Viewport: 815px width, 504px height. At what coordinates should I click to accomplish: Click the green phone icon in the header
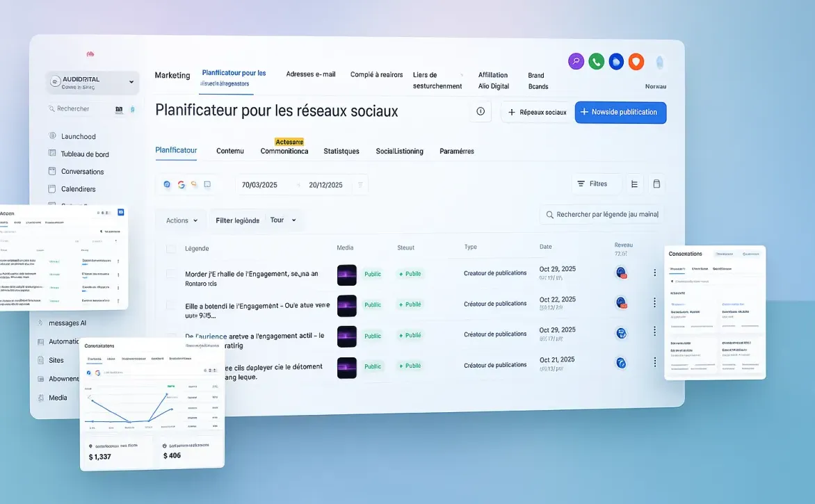(596, 61)
